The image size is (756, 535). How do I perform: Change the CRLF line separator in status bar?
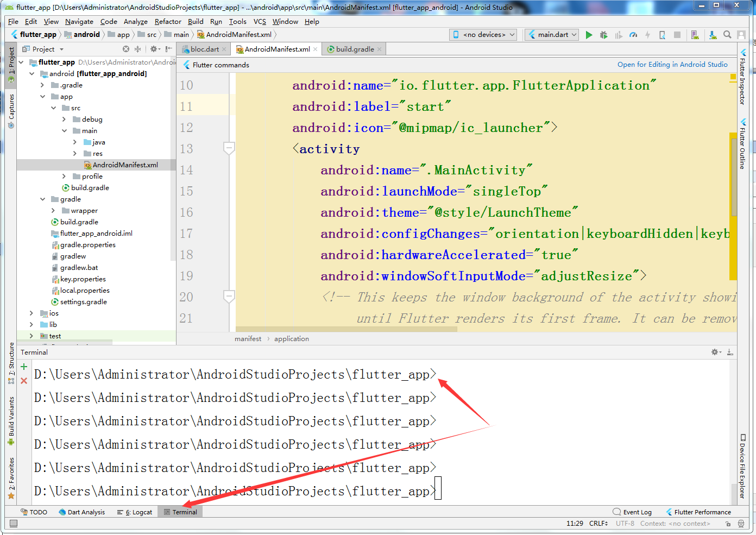(598, 524)
